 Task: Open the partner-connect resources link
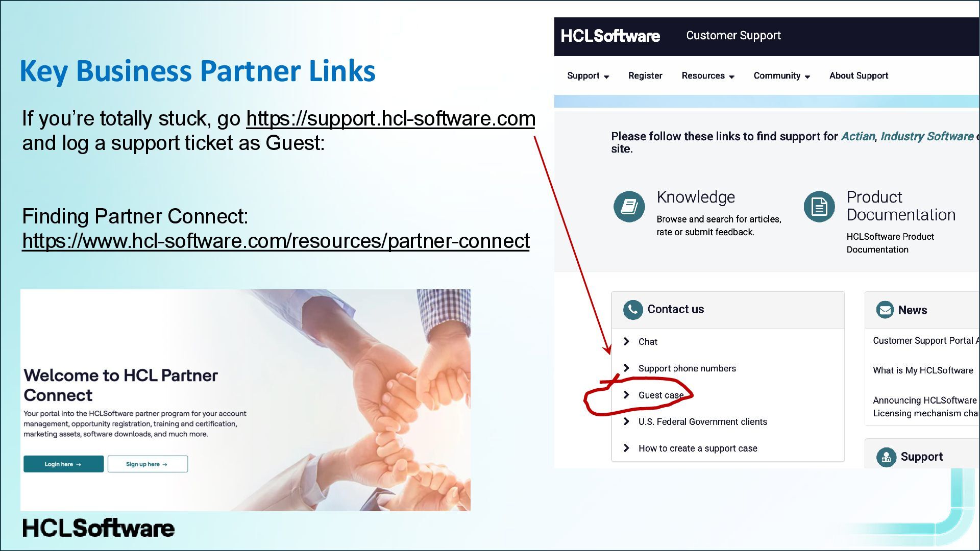pyautogui.click(x=276, y=241)
